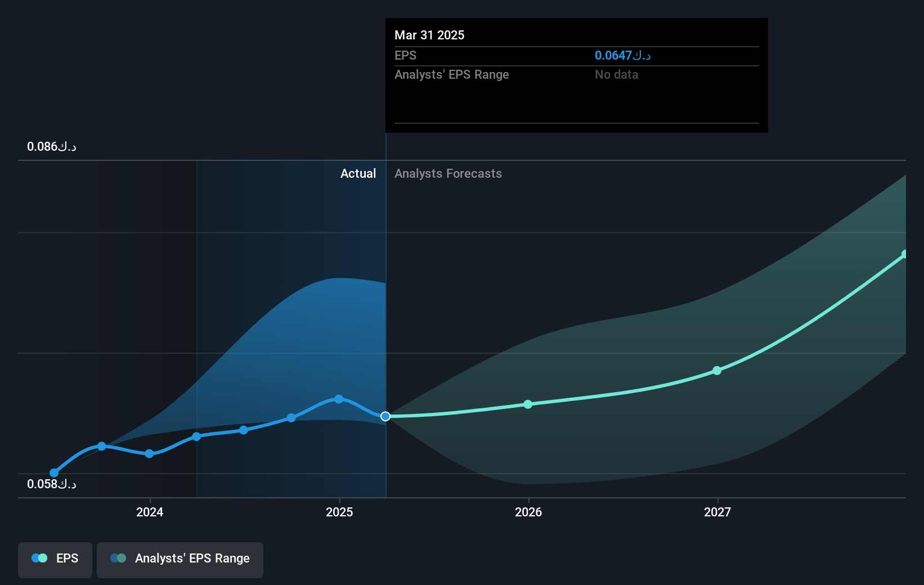Toggle the Analysts' EPS Range legend
Screen dimensions: 924x585
click(x=180, y=560)
